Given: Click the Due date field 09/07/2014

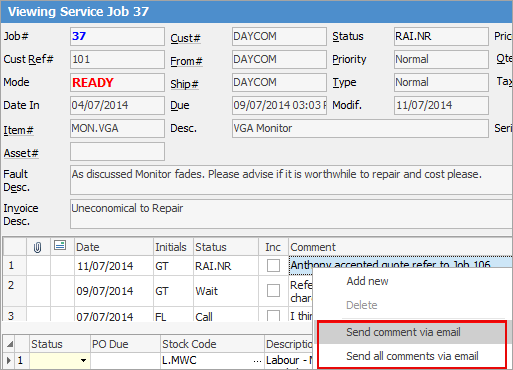Looking at the screenshot, I should click(279, 105).
